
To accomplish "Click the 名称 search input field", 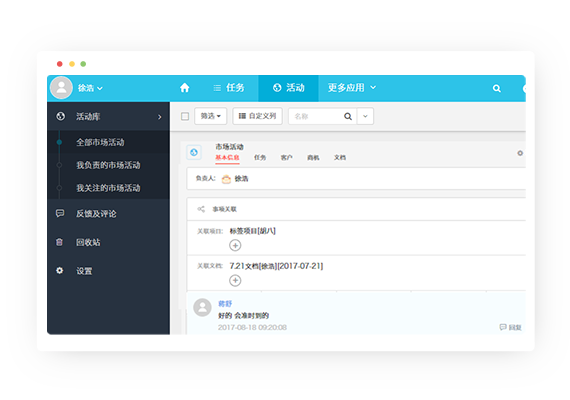I will (316, 116).
